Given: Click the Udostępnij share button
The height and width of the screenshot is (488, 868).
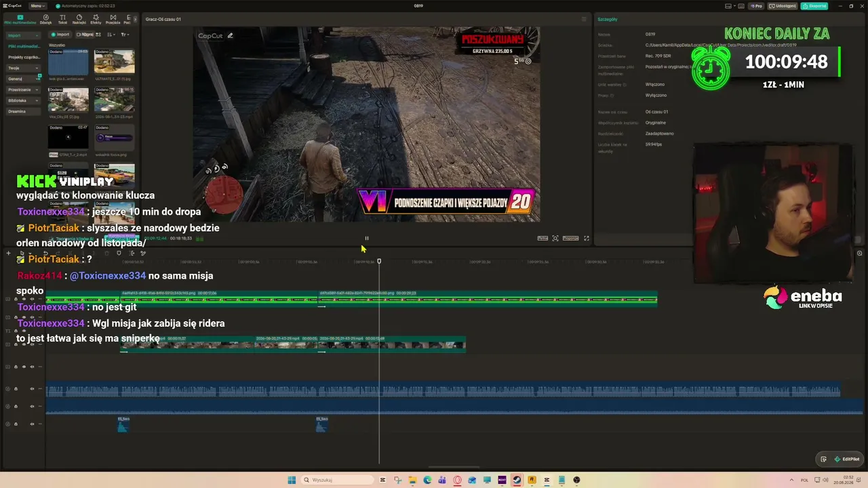Looking at the screenshot, I should (x=783, y=6).
